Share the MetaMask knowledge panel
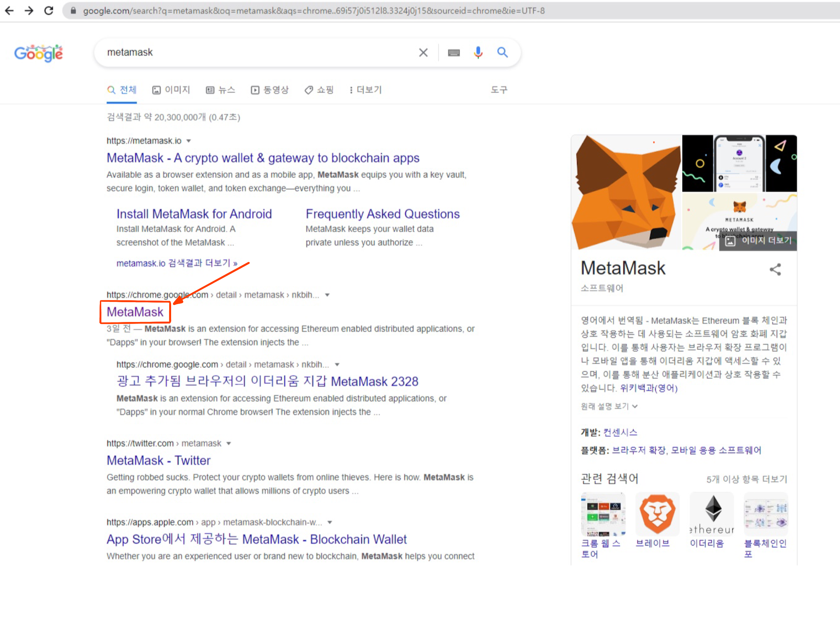Viewport: 840px width, 630px height. point(775,269)
